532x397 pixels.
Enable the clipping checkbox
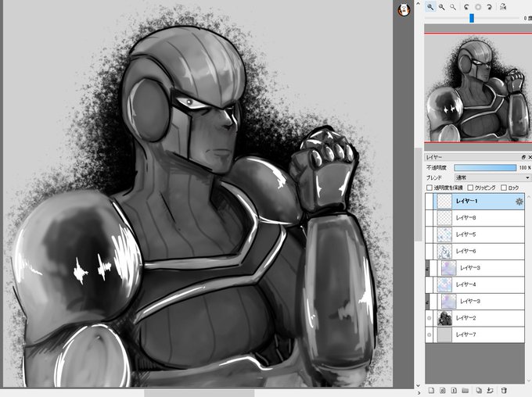click(470, 188)
